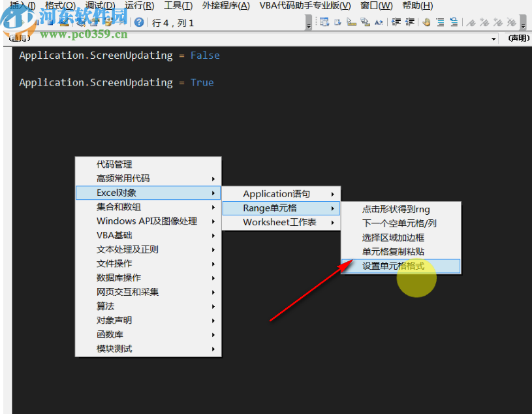Click the blue help question mark icon
Viewport: 532px width, 414px height.
pyautogui.click(x=139, y=22)
